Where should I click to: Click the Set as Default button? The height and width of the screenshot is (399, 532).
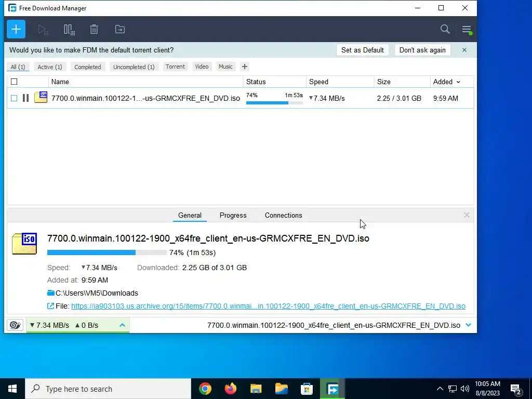pos(362,50)
